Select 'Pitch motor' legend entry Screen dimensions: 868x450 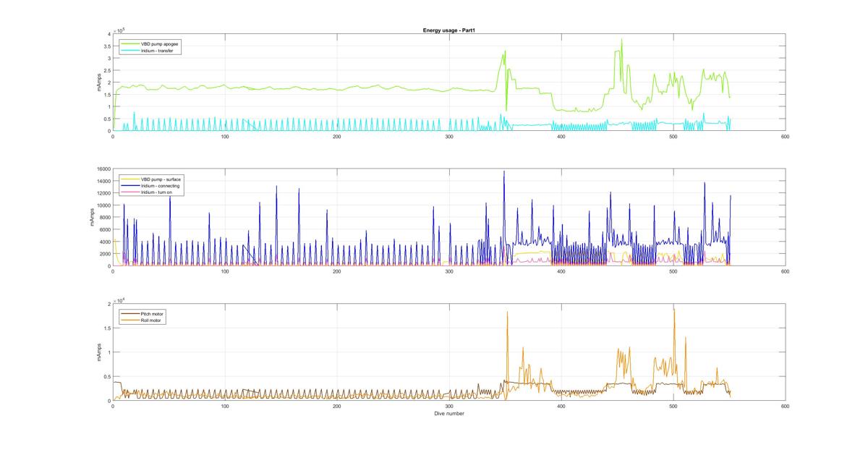pyautogui.click(x=153, y=313)
